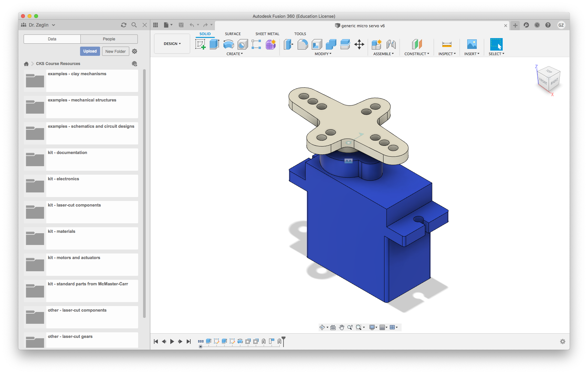Expand the INSPECT menu
588x374 pixels.
coord(447,54)
